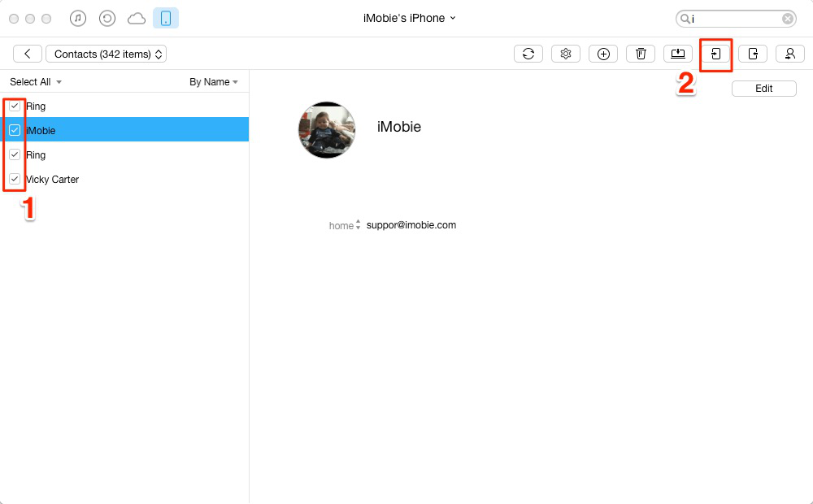Click the contact person icon in toolbar

point(790,54)
